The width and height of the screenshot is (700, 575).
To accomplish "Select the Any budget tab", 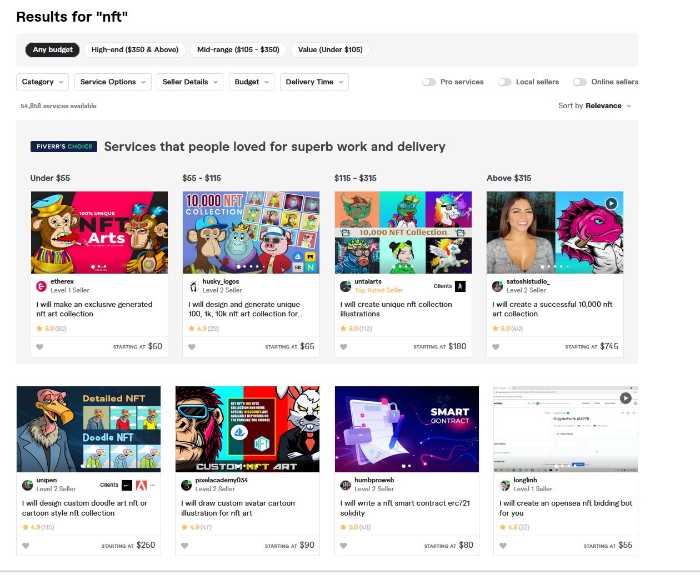I will pyautogui.click(x=53, y=50).
